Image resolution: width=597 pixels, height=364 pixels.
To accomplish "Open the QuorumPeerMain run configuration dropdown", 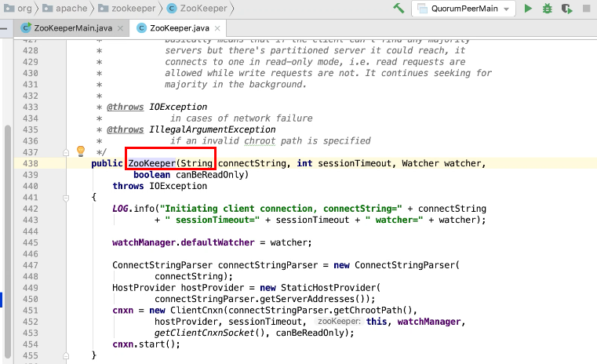I will click(464, 9).
